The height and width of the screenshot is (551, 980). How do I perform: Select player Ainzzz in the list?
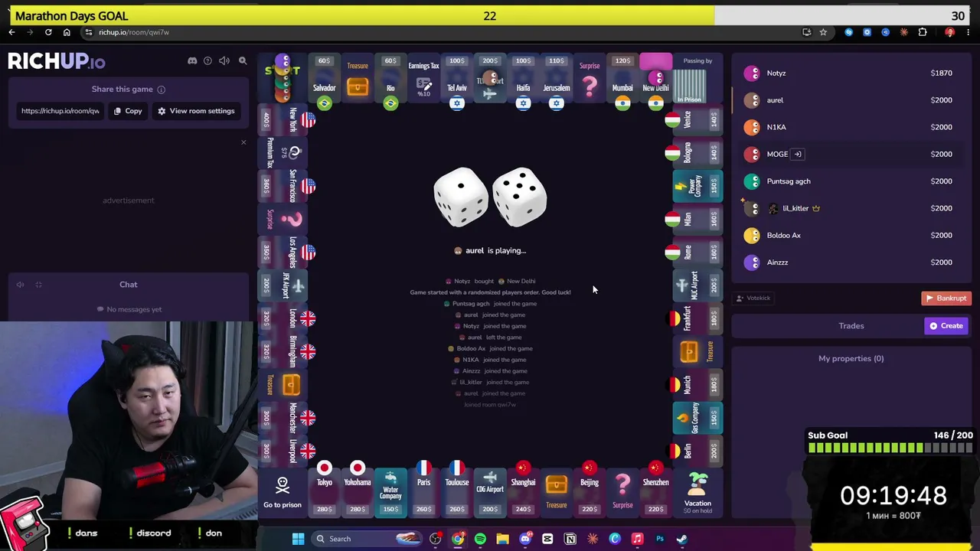(x=850, y=262)
